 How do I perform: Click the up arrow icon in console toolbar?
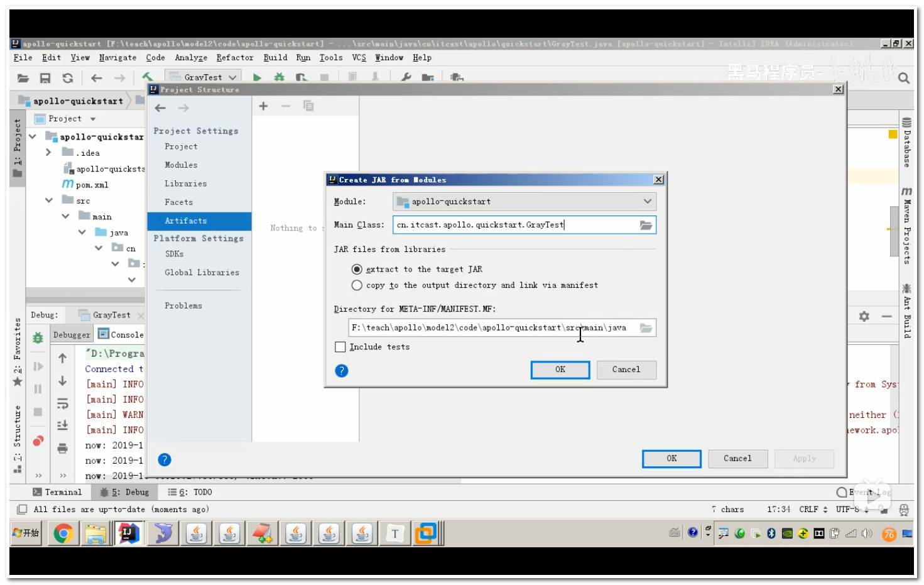(62, 359)
